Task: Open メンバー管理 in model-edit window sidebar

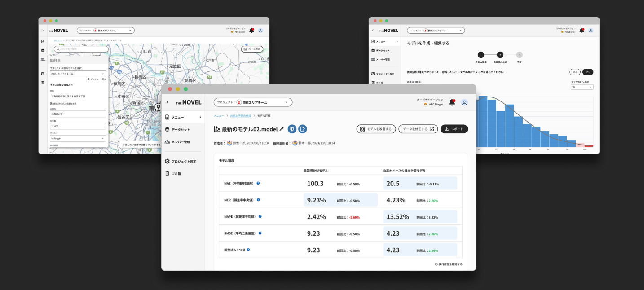Action: (x=384, y=59)
